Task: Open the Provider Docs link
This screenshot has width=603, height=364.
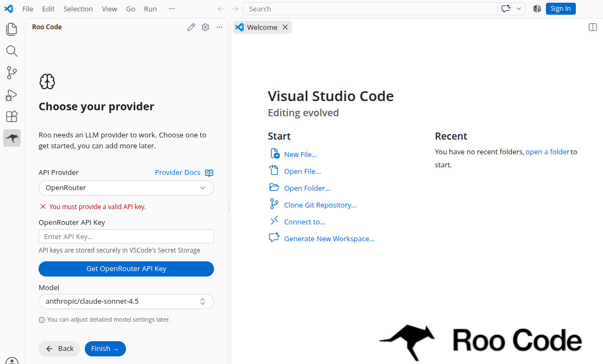Action: coord(177,173)
